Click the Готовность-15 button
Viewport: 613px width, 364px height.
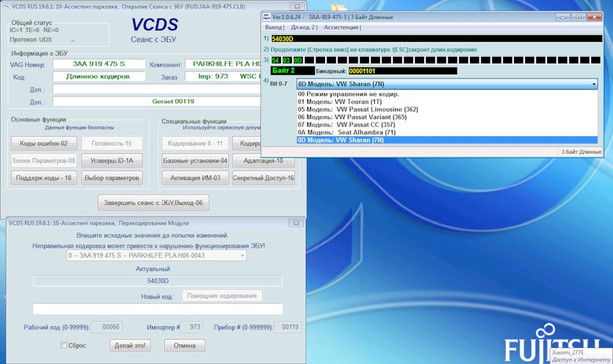pyautogui.click(x=112, y=144)
